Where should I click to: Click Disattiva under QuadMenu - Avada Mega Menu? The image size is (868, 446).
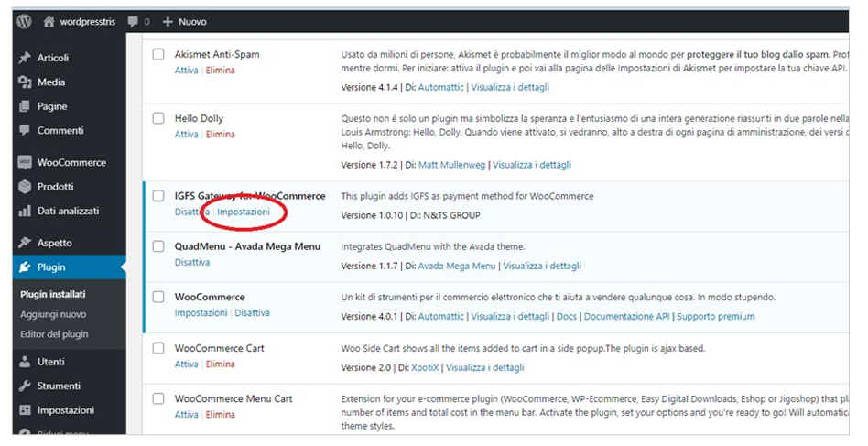click(192, 262)
